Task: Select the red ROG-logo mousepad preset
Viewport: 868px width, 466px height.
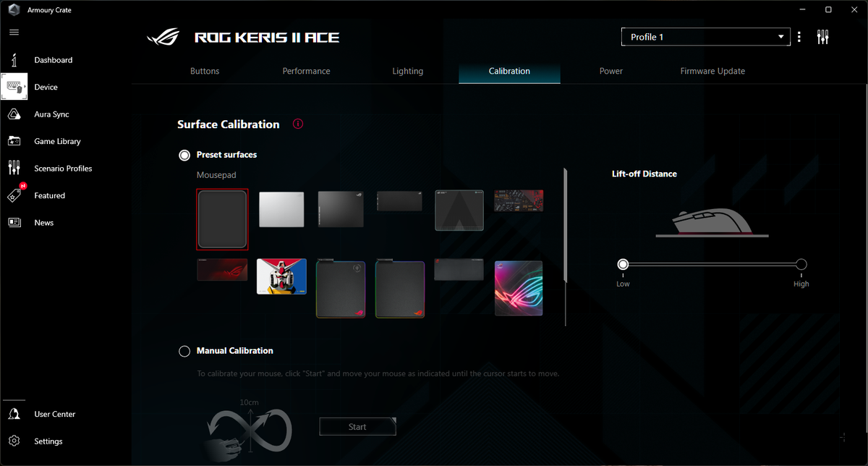Action: click(222, 270)
